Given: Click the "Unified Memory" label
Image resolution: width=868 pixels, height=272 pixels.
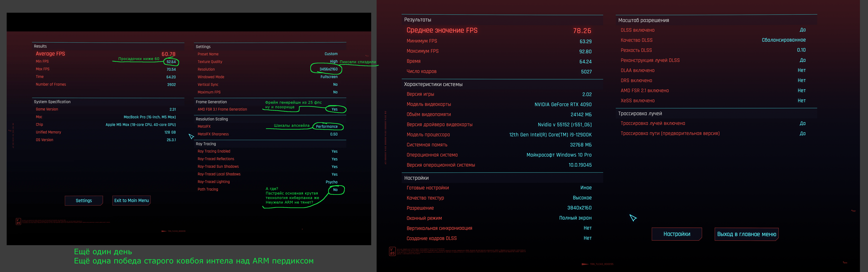Looking at the screenshot, I should coord(48,132).
